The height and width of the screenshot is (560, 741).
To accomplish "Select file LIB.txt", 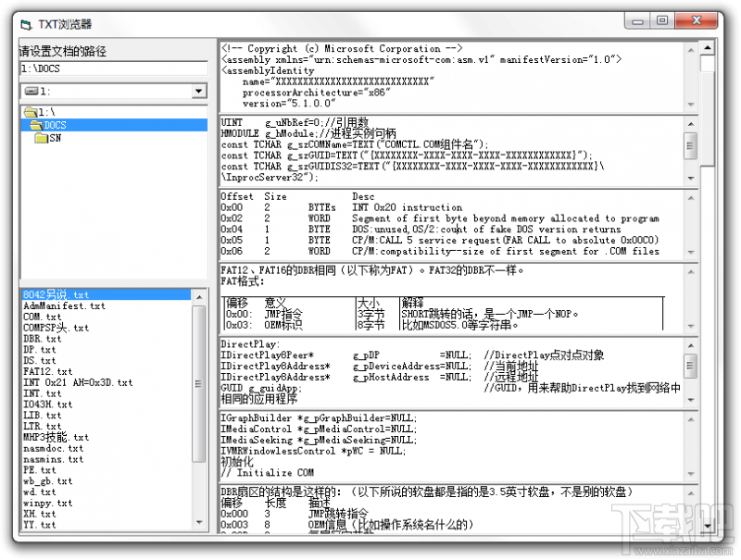I will click(43, 415).
